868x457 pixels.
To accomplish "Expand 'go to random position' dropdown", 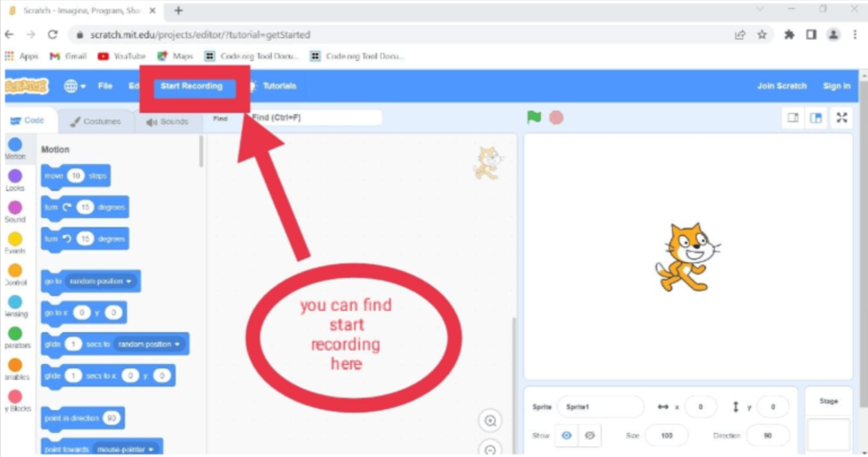I will point(129,282).
